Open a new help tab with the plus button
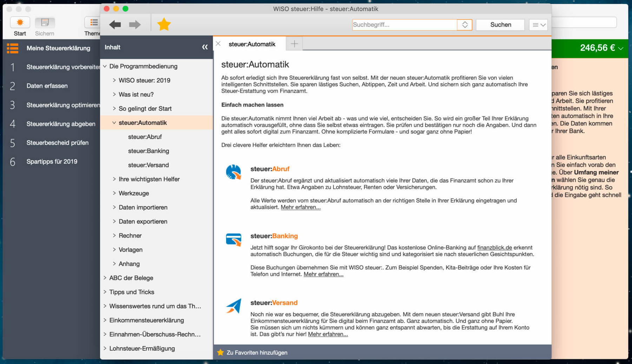The width and height of the screenshot is (632, 364). click(294, 44)
